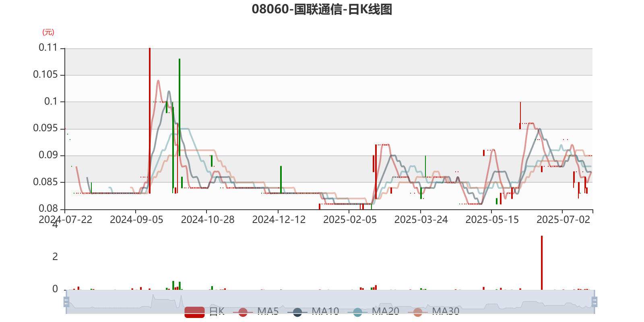Viewport: 644px width, 322px height.
Task: Click the tallest red volume bar
Action: (542, 262)
